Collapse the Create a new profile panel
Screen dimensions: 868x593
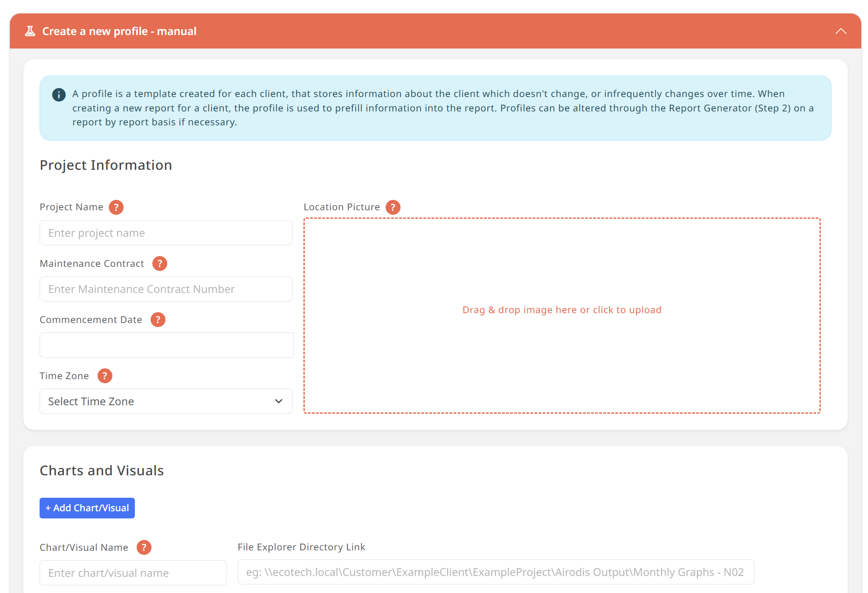pyautogui.click(x=841, y=31)
